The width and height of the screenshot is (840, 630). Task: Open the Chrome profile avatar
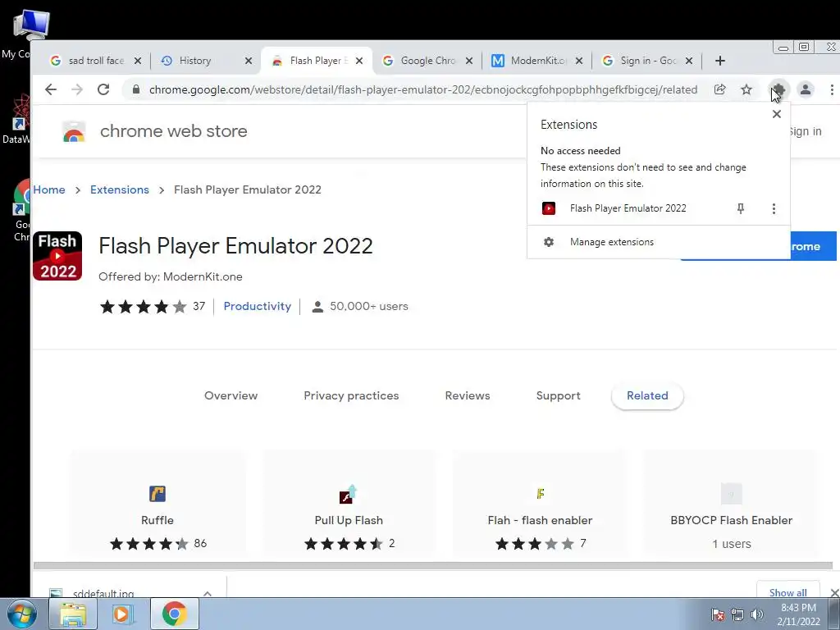pos(806,89)
